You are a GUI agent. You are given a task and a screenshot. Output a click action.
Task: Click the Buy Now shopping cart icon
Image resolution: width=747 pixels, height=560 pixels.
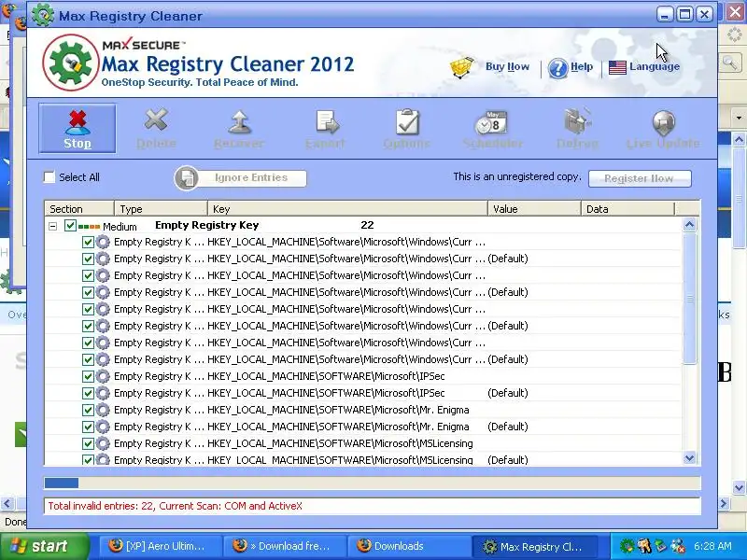461,67
